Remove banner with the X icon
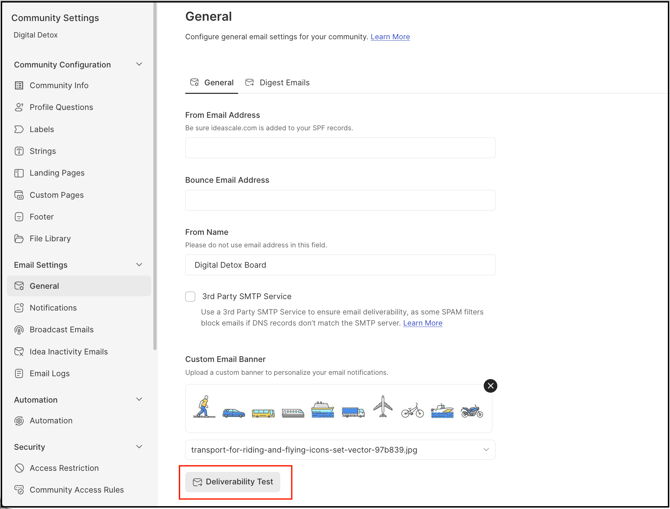This screenshot has height=509, width=670. pyautogui.click(x=490, y=386)
